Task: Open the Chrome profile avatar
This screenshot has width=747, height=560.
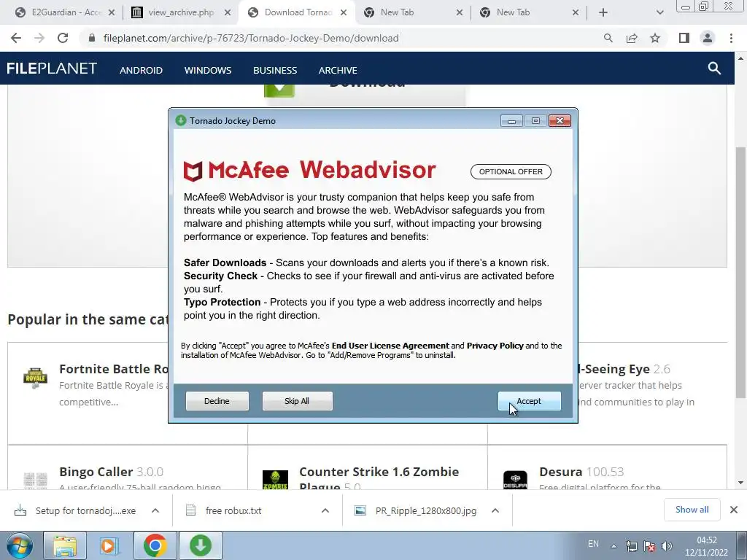Action: [x=708, y=38]
